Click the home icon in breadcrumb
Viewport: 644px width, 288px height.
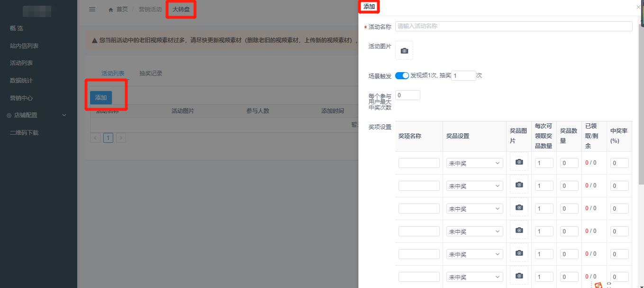(111, 9)
